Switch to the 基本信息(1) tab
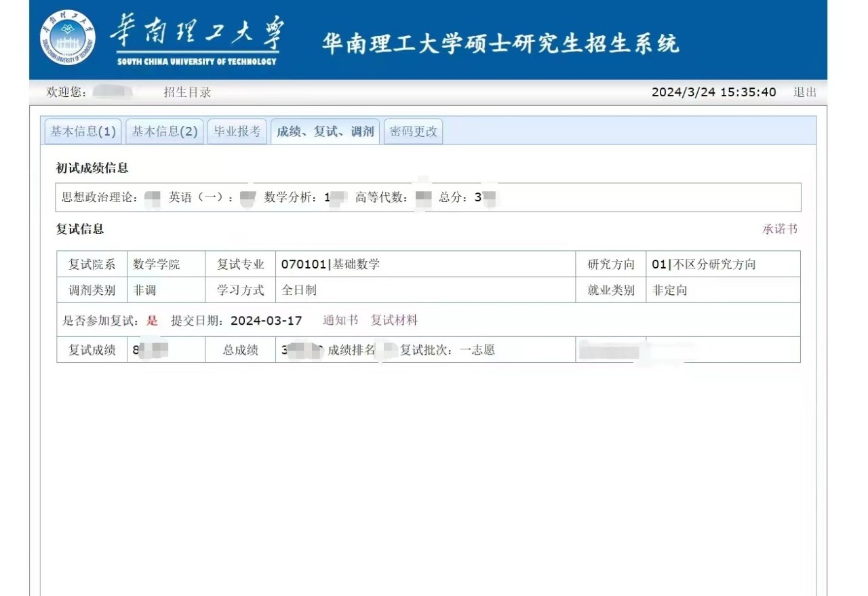The width and height of the screenshot is (868, 596). click(83, 132)
